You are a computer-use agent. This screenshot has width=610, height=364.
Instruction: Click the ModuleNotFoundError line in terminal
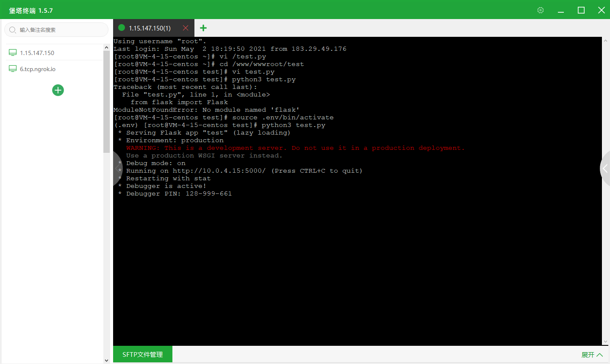pos(206,110)
